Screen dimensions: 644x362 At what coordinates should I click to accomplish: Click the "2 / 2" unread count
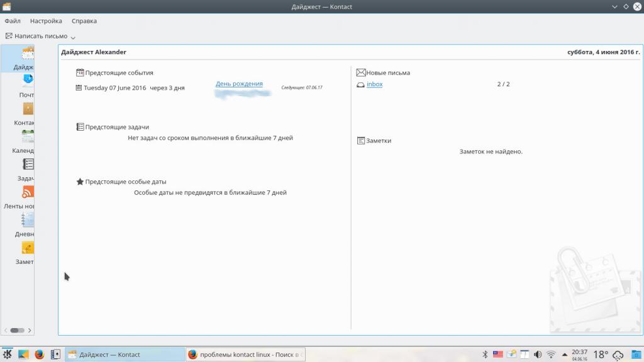[x=504, y=84]
